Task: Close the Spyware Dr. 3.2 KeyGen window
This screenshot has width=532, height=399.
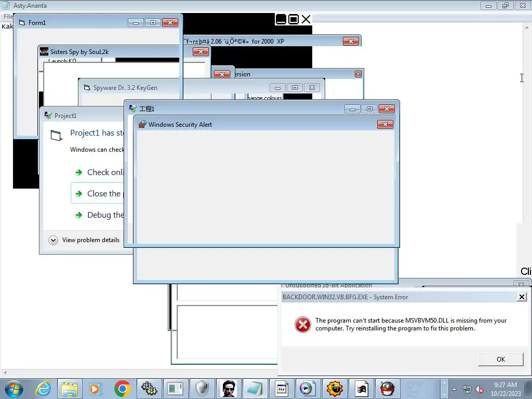Action: pyautogui.click(x=312, y=88)
